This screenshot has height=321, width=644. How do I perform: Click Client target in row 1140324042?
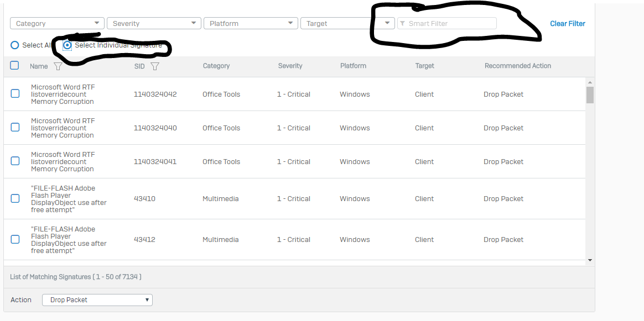click(x=424, y=94)
